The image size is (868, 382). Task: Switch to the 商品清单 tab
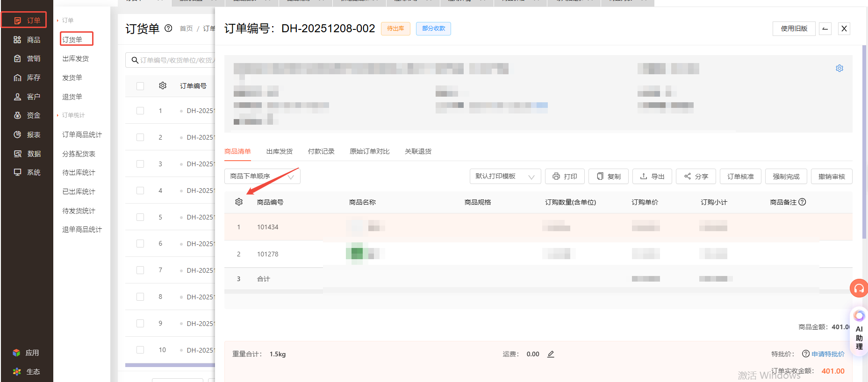(237, 151)
